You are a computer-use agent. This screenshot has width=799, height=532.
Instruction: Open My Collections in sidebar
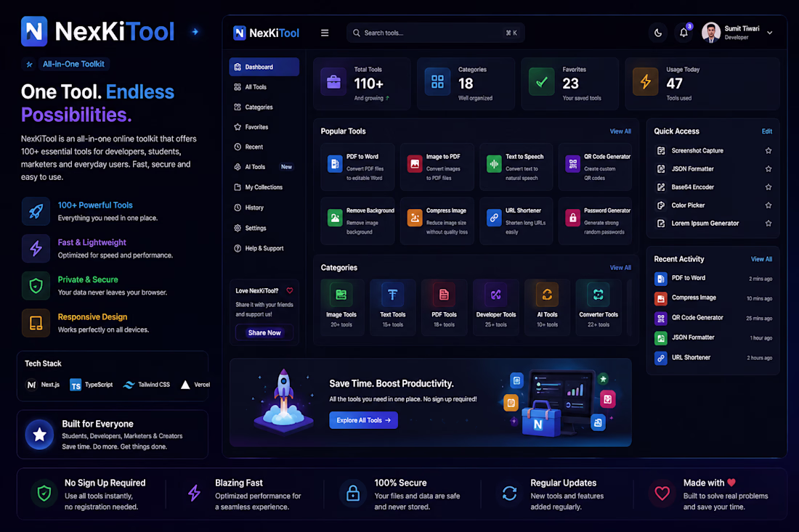point(264,187)
